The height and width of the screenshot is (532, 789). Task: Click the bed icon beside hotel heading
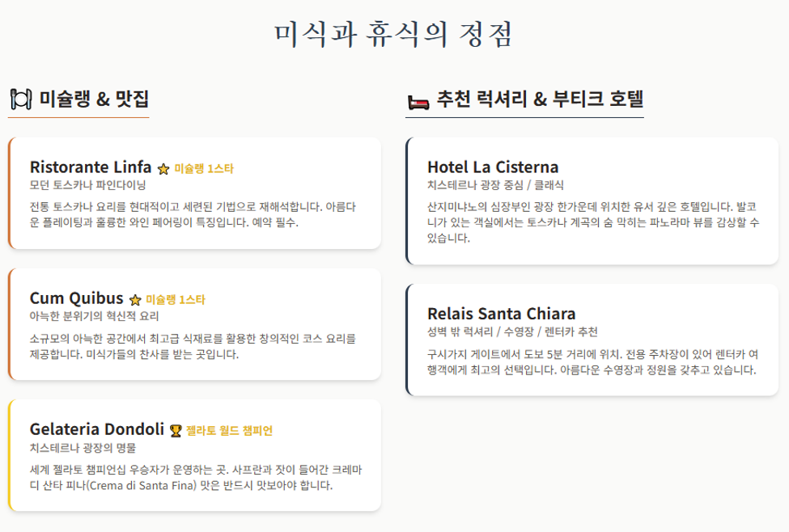[418, 102]
